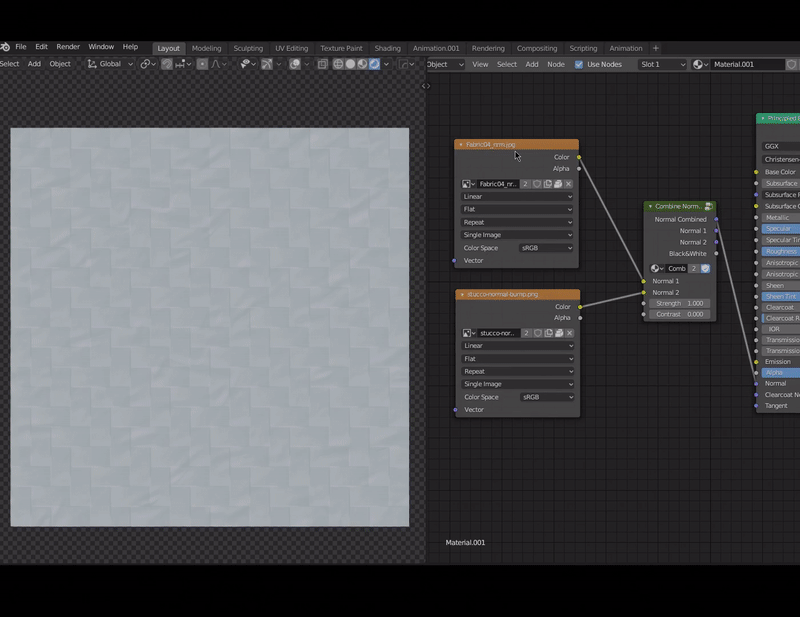
Task: Toggle fake user on Fabric04 image
Action: 537,184
